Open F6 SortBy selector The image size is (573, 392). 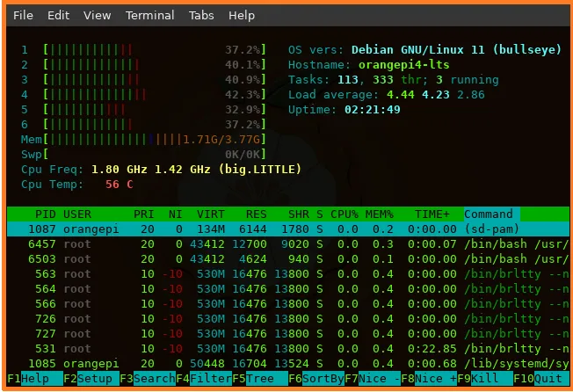coord(316,378)
